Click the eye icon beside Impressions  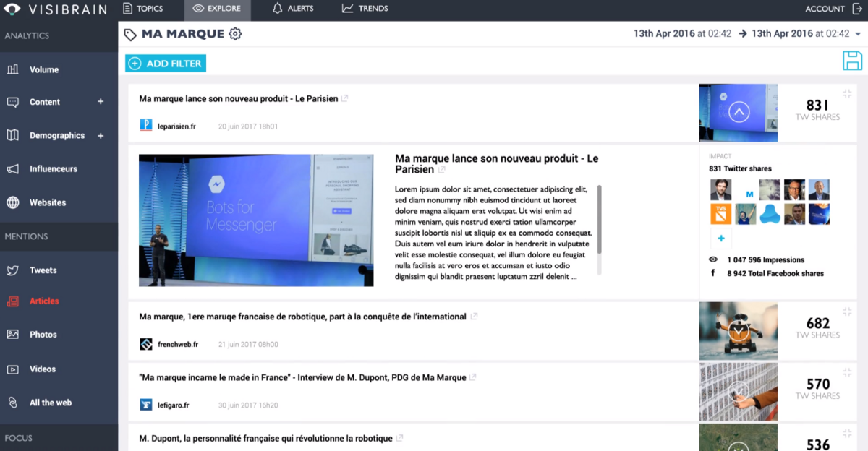click(x=713, y=259)
